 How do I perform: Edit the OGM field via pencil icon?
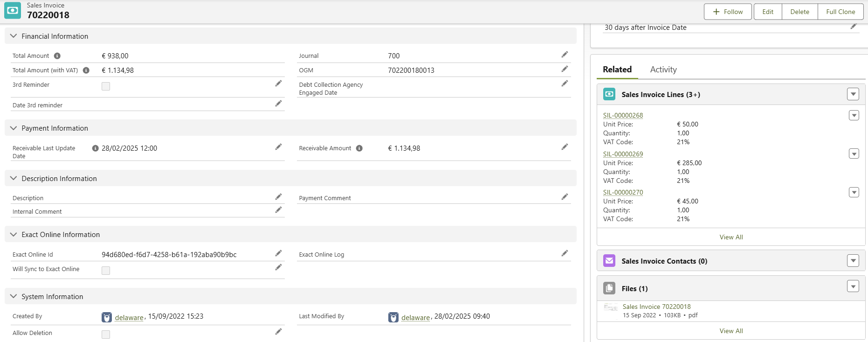pyautogui.click(x=565, y=69)
